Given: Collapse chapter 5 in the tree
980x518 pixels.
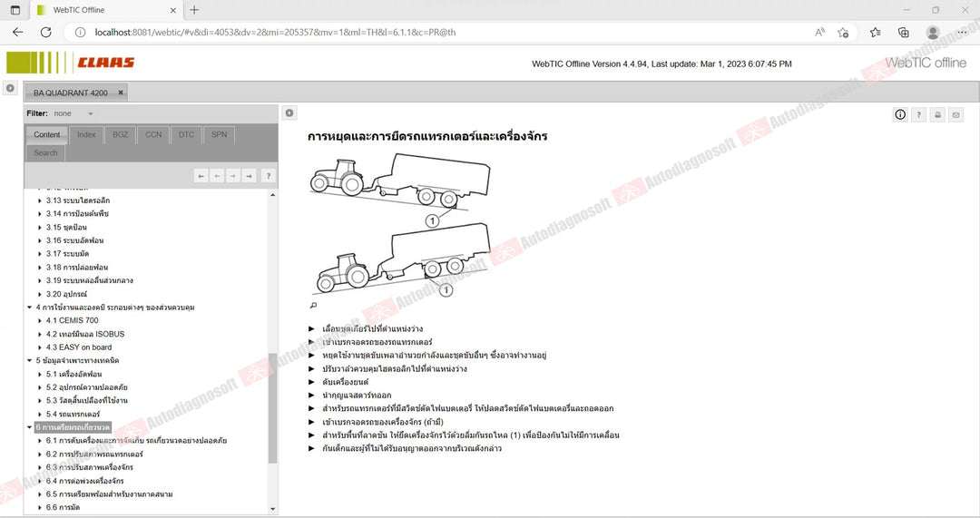Looking at the screenshot, I should pyautogui.click(x=29, y=360).
